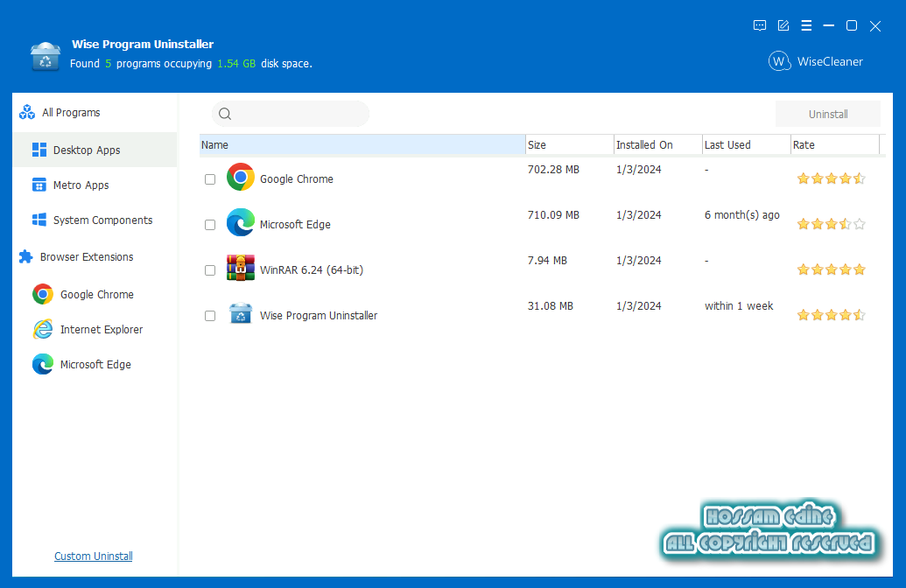Click the System Components Windows icon
The height and width of the screenshot is (588, 906).
(x=39, y=220)
